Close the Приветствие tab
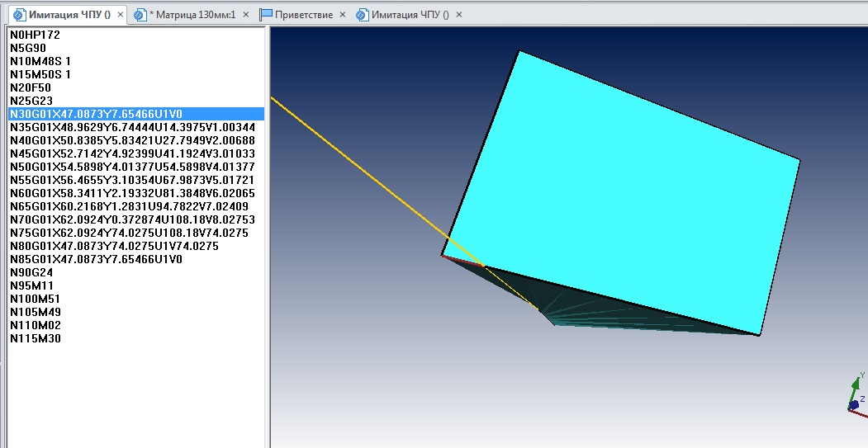The image size is (868, 448). coord(342,15)
